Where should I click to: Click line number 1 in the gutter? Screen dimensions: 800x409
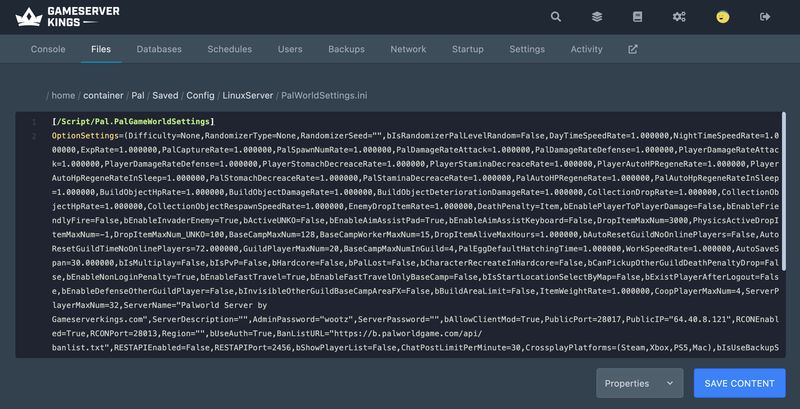click(x=34, y=122)
